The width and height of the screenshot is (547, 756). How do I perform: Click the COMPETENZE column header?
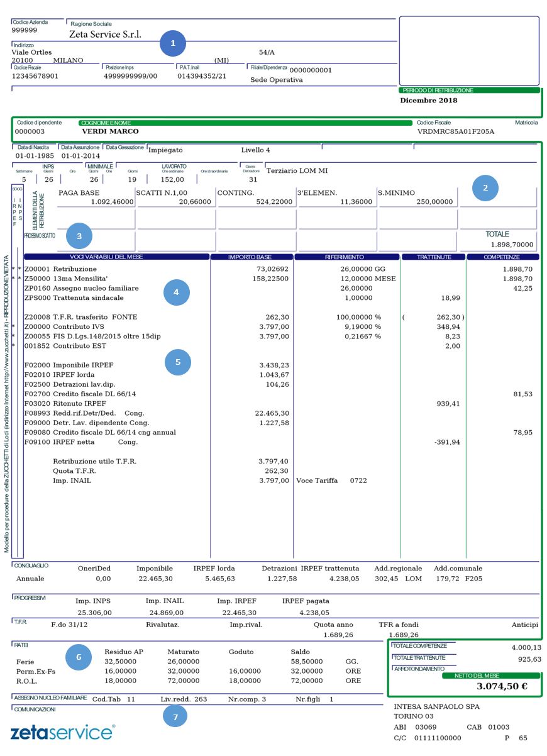pos(503,257)
